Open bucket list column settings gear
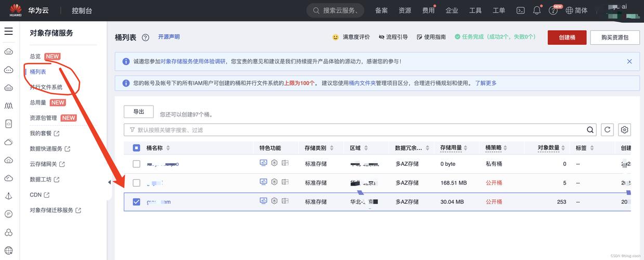This screenshot has width=644, height=260. (624, 130)
